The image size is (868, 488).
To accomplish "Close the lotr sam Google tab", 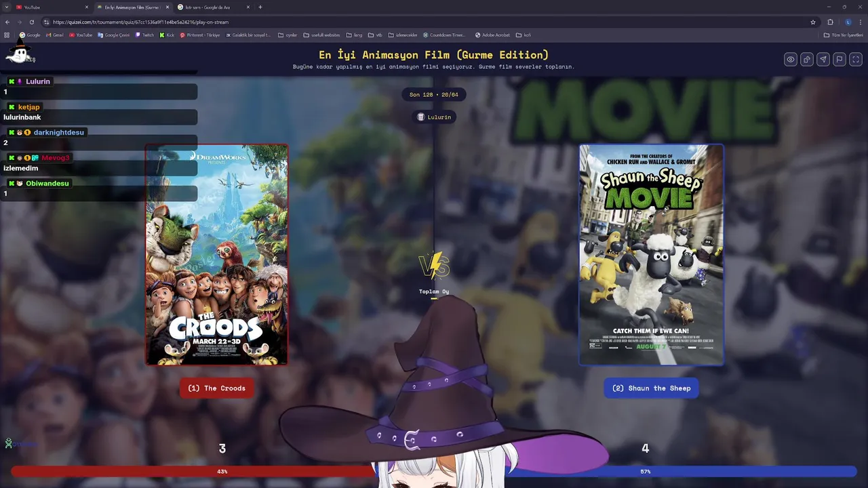I will (248, 7).
